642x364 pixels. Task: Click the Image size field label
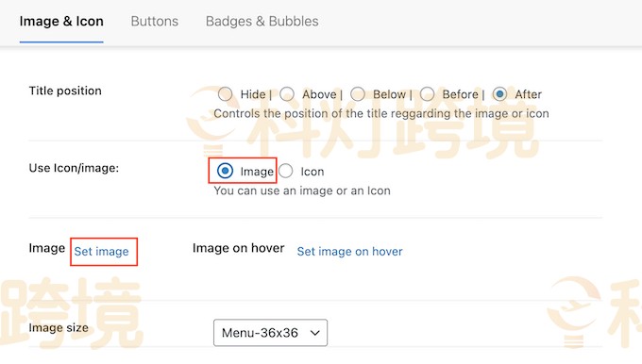click(59, 327)
